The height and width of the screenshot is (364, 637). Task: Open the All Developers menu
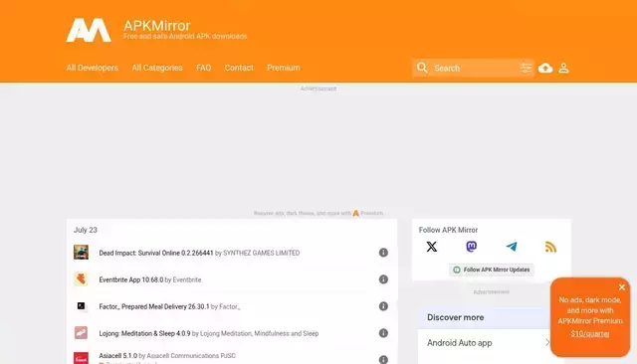93,68
